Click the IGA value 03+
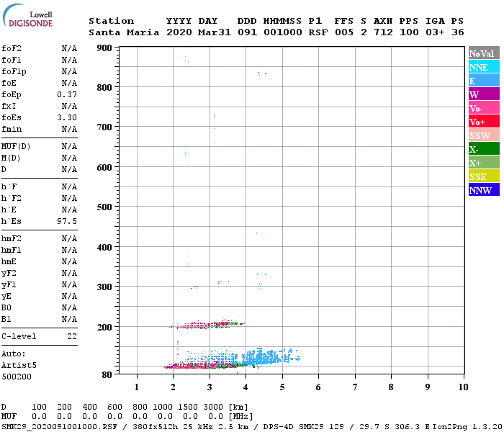 click(435, 32)
